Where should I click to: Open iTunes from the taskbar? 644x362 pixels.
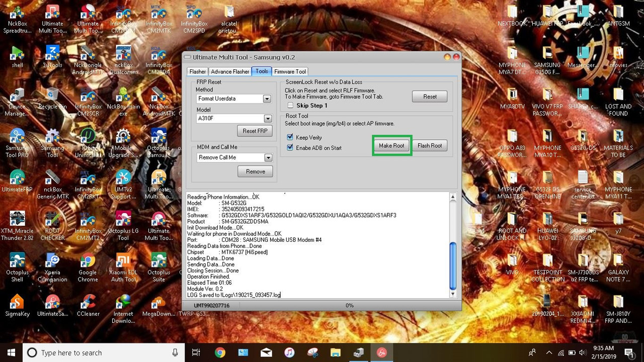(289, 352)
